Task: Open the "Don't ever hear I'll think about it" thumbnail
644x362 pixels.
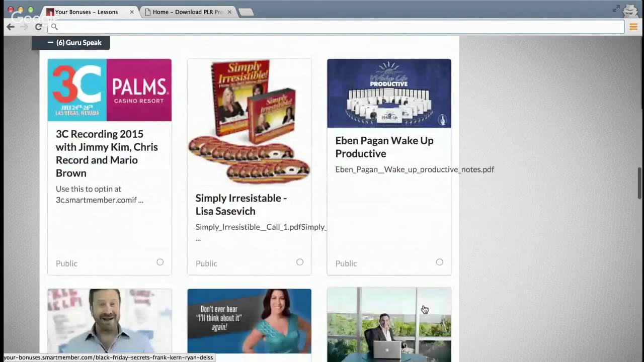Action: click(x=249, y=321)
